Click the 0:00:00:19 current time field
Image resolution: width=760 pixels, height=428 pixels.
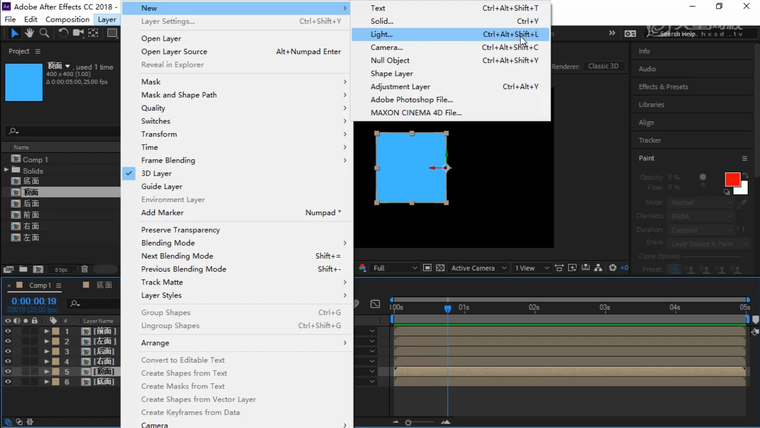(x=33, y=301)
